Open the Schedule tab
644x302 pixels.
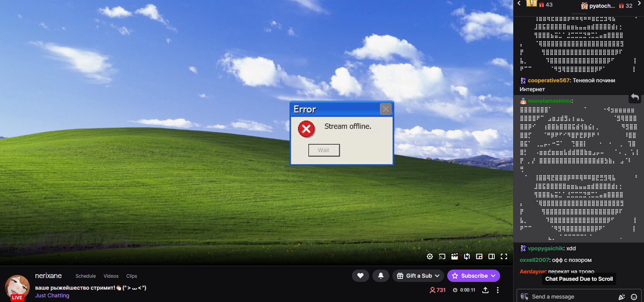tap(86, 276)
